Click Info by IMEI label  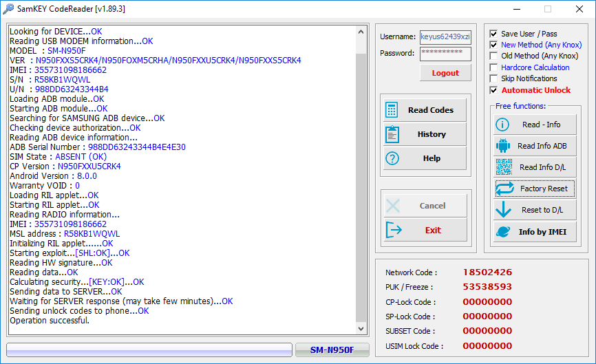pyautogui.click(x=542, y=232)
